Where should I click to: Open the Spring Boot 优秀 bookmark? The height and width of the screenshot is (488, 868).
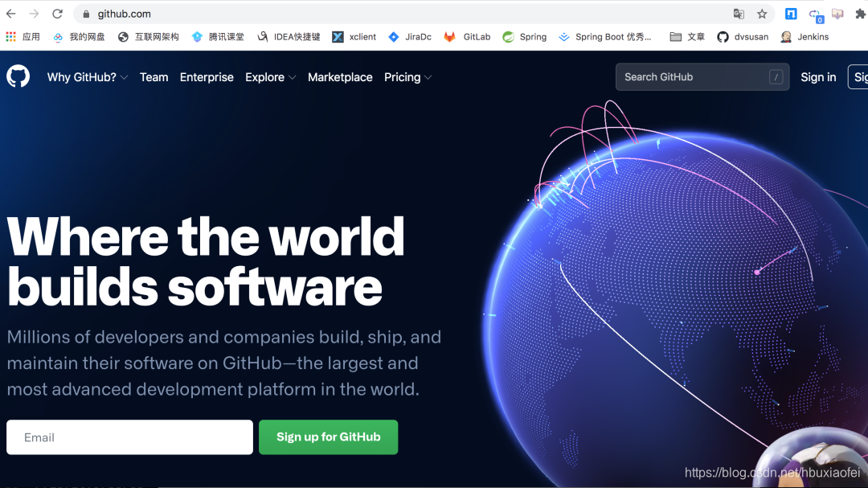coord(605,37)
